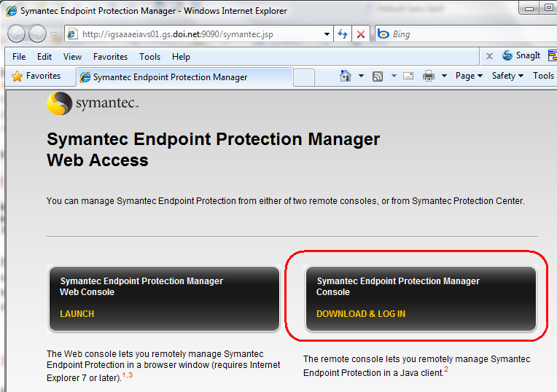The height and width of the screenshot is (392, 557).
Task: Expand the feeds dropdown arrow
Action: 394,76
